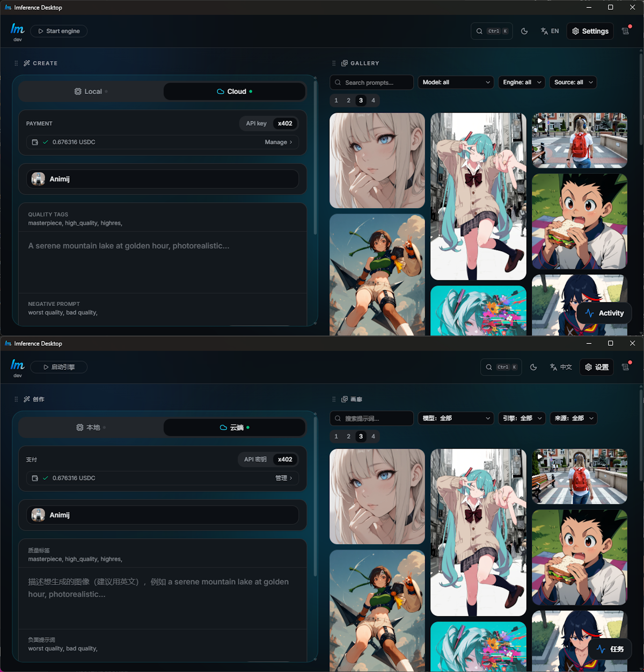The image size is (644, 672).
Task: Grab the GALLERY panel drag handle
Action: pyautogui.click(x=334, y=63)
